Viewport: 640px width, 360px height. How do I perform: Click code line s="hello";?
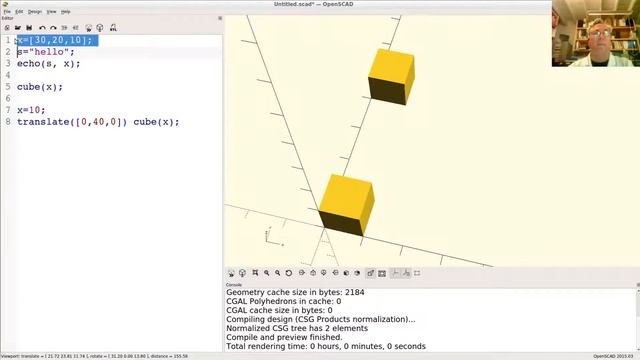click(x=46, y=52)
